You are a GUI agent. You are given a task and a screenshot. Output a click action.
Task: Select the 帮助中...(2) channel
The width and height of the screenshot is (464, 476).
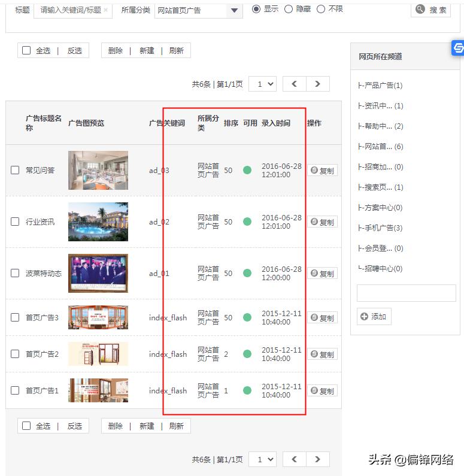(381, 126)
